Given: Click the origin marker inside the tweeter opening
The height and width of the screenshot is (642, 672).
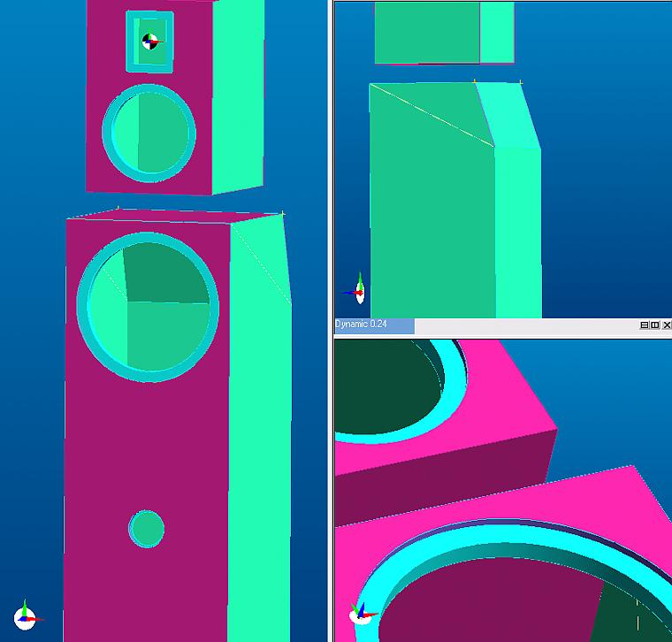Looking at the screenshot, I should pos(151,42).
